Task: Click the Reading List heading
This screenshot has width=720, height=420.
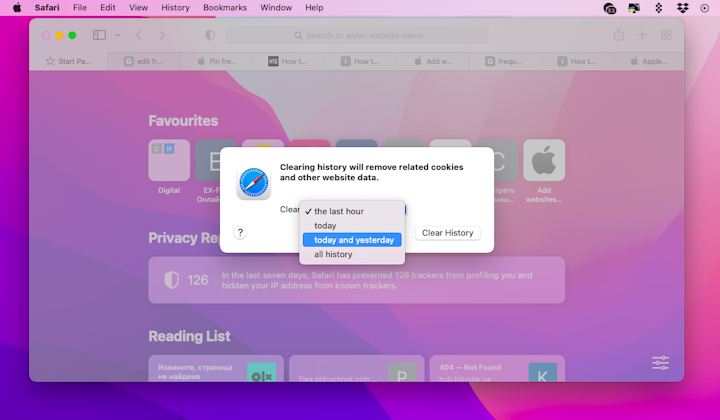Action: click(x=189, y=336)
